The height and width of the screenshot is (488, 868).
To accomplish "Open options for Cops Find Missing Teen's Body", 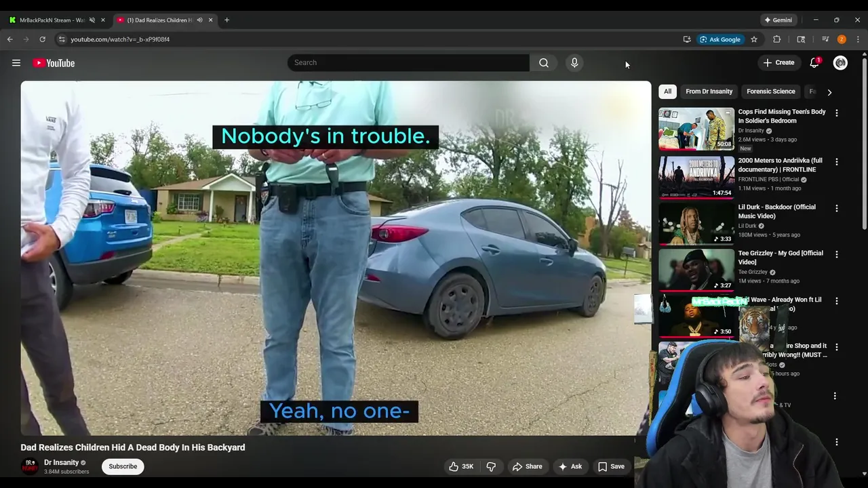I will 836,113.
